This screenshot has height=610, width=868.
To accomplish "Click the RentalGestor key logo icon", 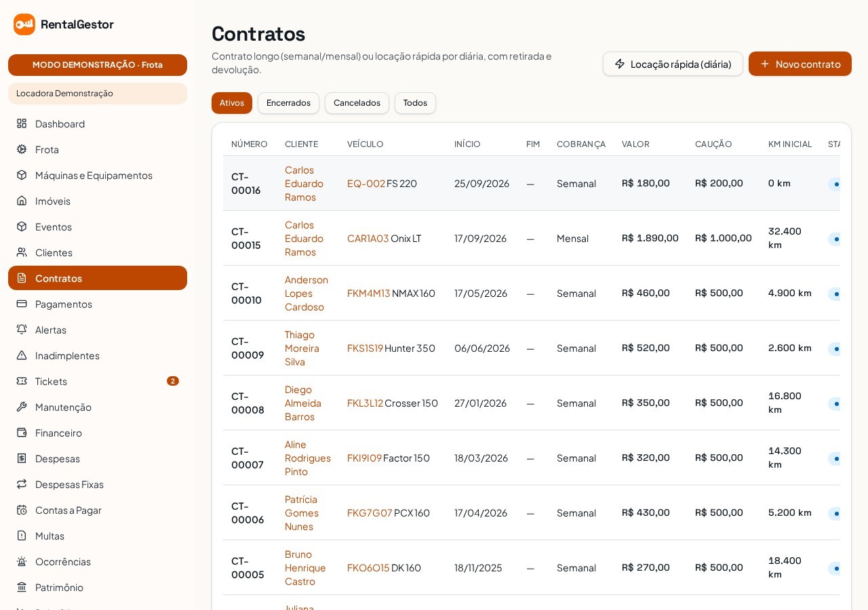I will coord(24,24).
